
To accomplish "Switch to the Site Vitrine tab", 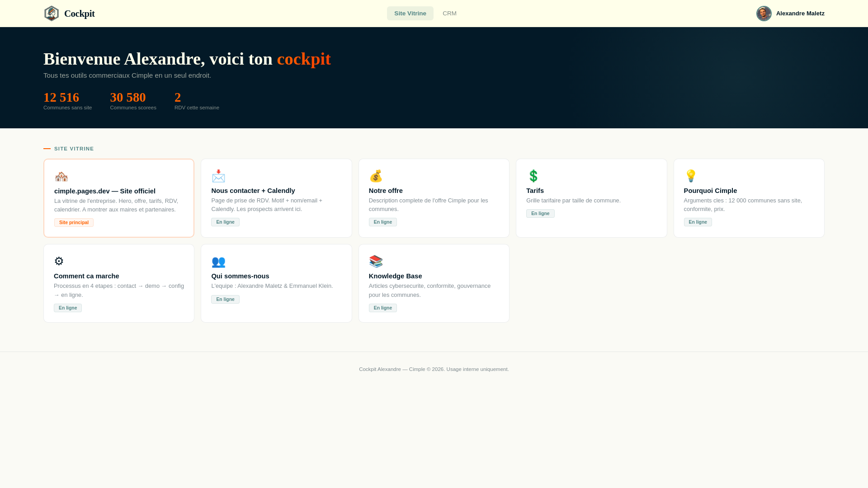I will click(x=410, y=14).
